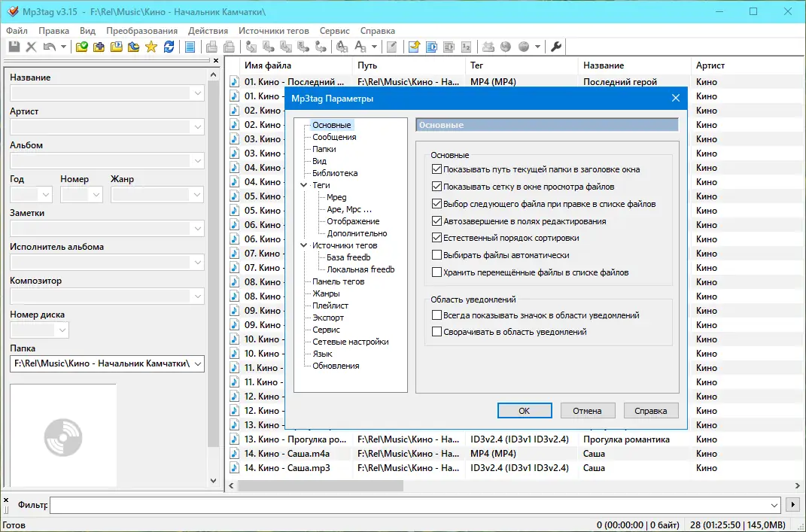Viewport: 806px width, 532px height.
Task: Click the first greyed printer icon in toolbar
Action: (211, 47)
